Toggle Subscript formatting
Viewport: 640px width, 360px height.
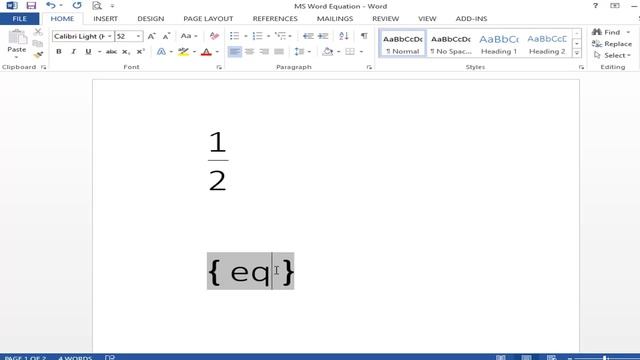126,52
